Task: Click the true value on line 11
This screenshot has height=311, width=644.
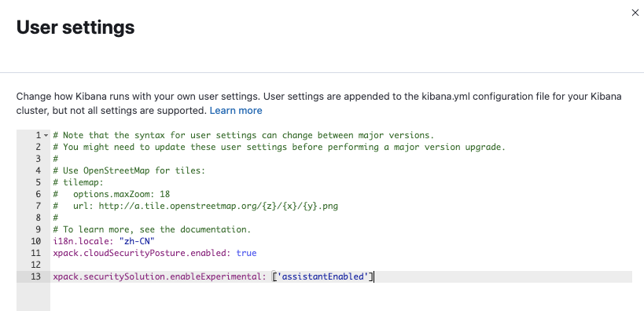Action: coord(246,253)
